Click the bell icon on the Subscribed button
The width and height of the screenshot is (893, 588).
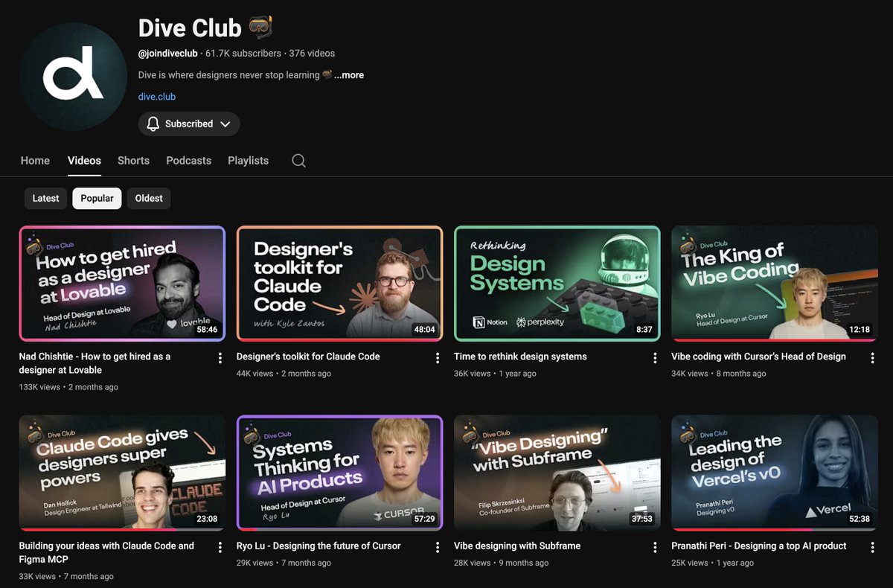point(153,124)
